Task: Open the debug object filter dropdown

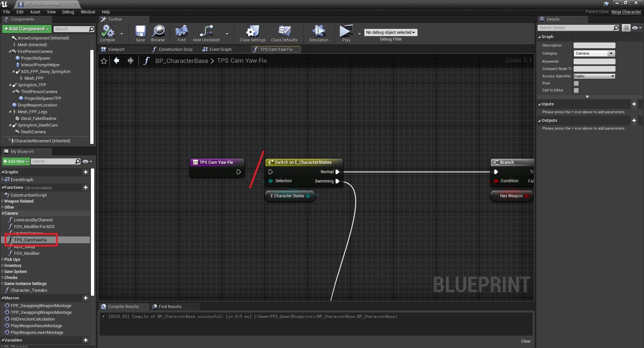Action: click(390, 32)
